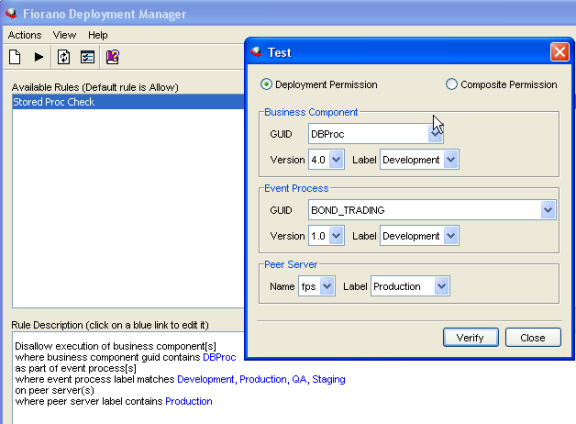The image size is (576, 424).
Task: Open Peer Server Label Production dropdown
Action: 442,286
